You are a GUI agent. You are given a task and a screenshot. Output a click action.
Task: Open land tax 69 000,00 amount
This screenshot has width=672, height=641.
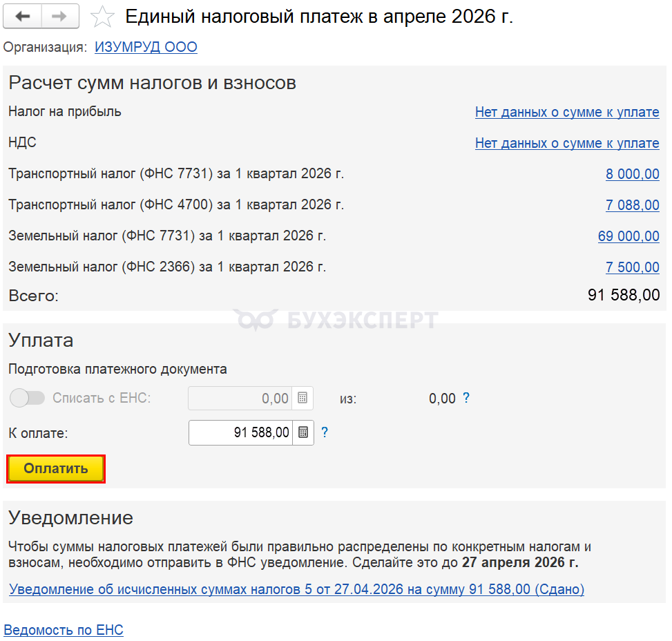tap(628, 236)
